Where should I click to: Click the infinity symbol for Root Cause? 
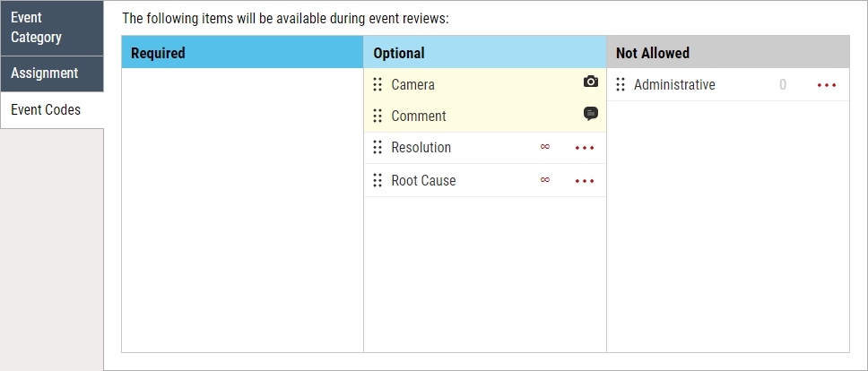pyautogui.click(x=544, y=180)
